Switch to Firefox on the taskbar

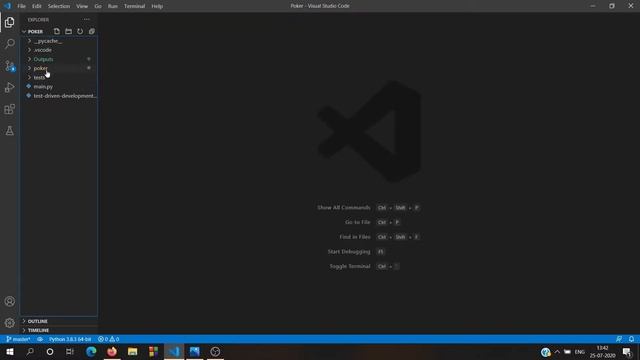[x=111, y=351]
